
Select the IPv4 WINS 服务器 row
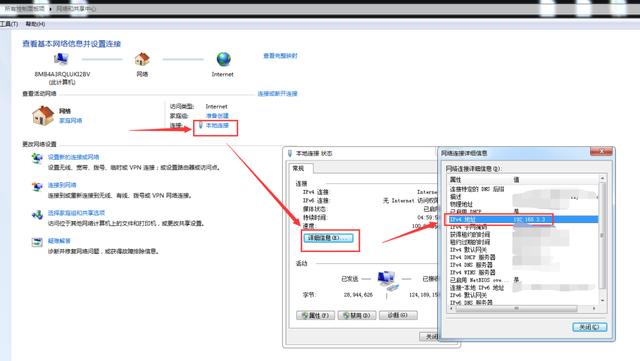pyautogui.click(x=523, y=272)
